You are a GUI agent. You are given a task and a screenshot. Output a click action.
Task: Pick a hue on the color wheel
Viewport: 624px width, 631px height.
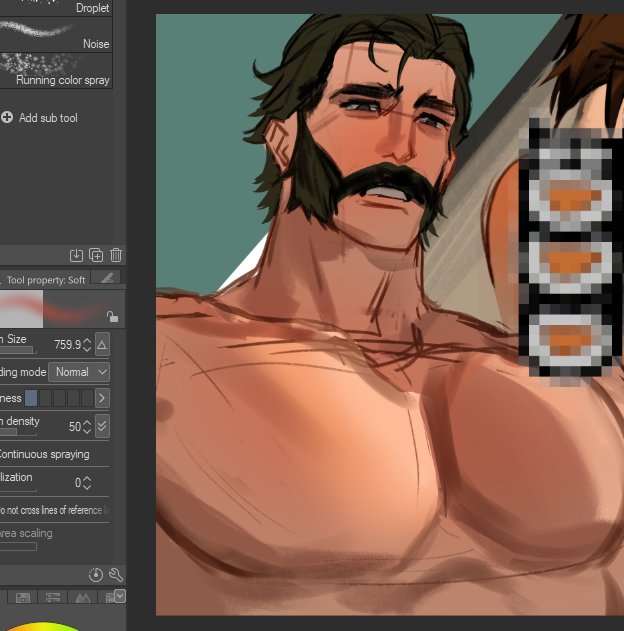coord(42,626)
